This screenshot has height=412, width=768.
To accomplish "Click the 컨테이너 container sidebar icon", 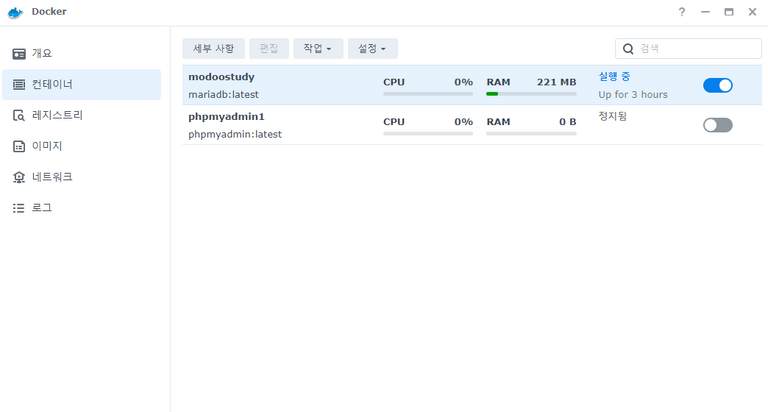I will pos(19,85).
